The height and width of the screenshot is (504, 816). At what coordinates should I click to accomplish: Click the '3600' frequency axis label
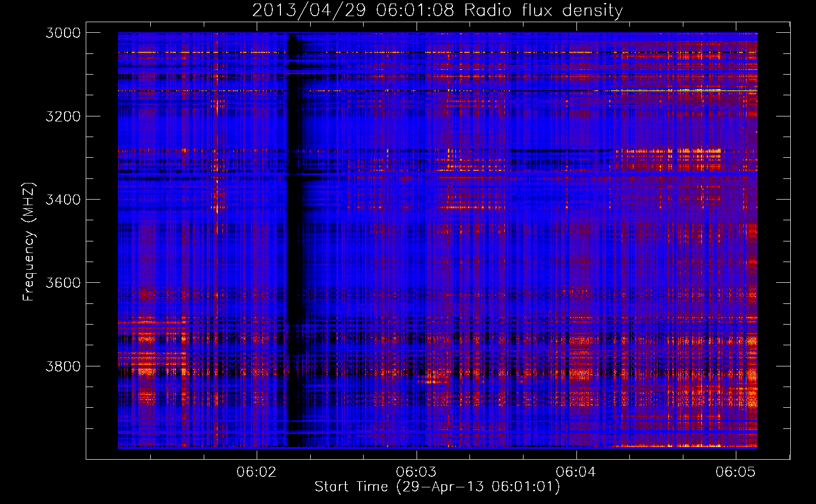pos(63,283)
